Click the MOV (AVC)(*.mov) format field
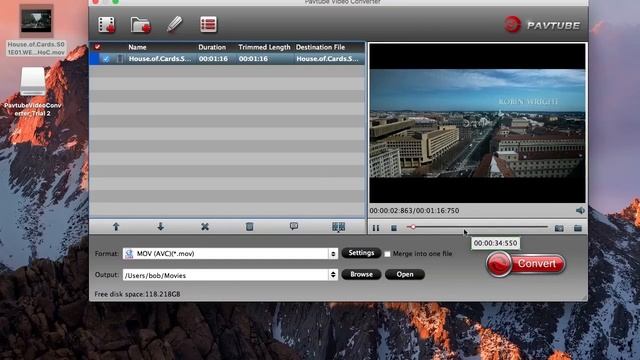The image size is (640, 360). coord(226,253)
